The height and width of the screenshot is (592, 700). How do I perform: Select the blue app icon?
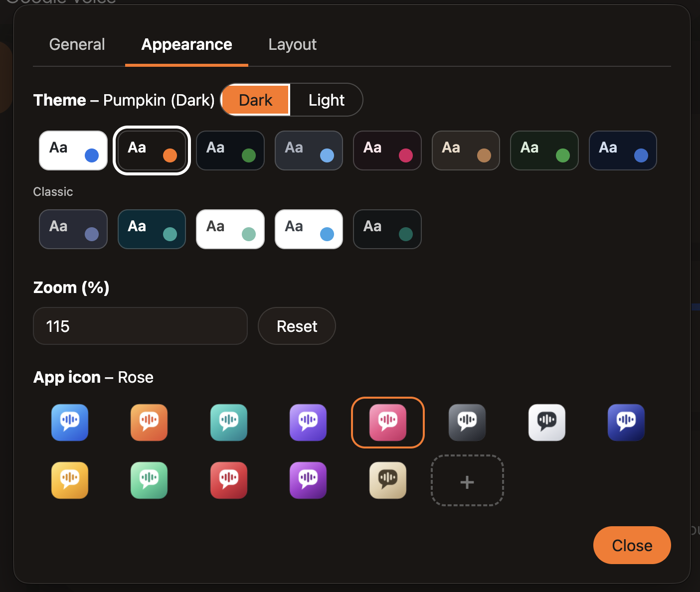70,423
